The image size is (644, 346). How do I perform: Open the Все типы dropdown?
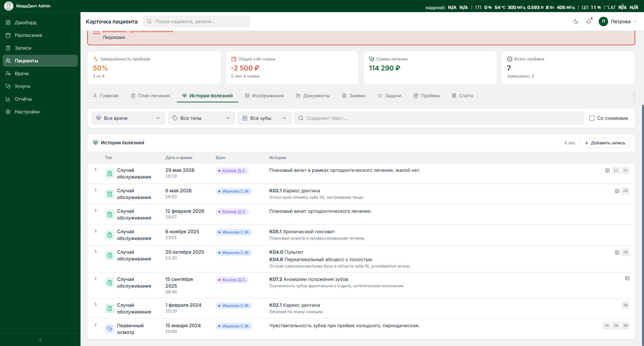[202, 118]
